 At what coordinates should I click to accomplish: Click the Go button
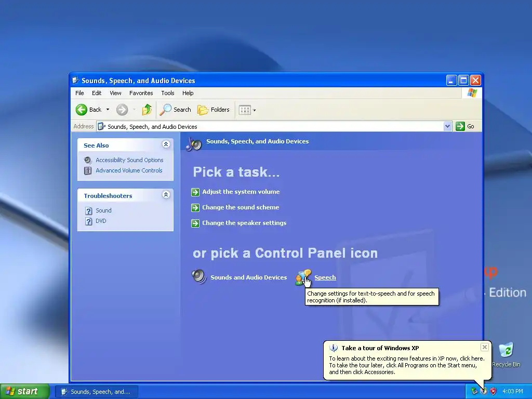[465, 126]
